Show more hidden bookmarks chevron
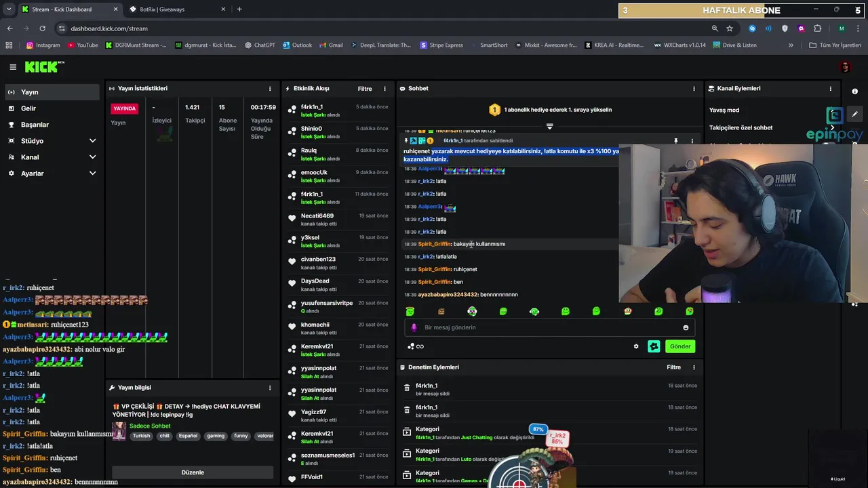 (791, 45)
